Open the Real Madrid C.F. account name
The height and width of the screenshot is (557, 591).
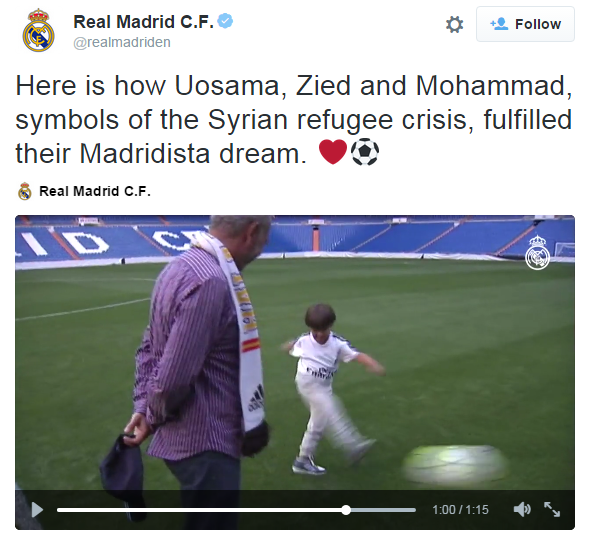144,22
